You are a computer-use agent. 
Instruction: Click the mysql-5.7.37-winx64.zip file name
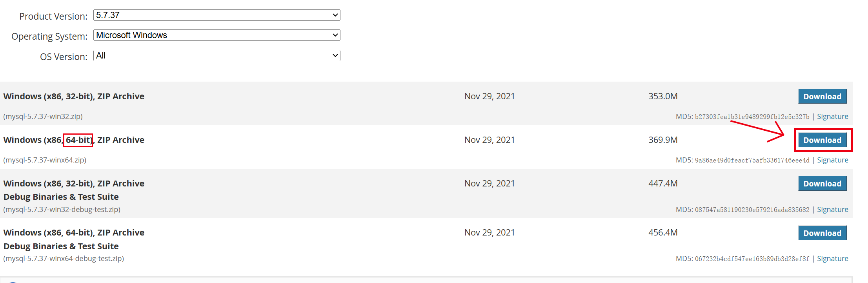coord(45,160)
